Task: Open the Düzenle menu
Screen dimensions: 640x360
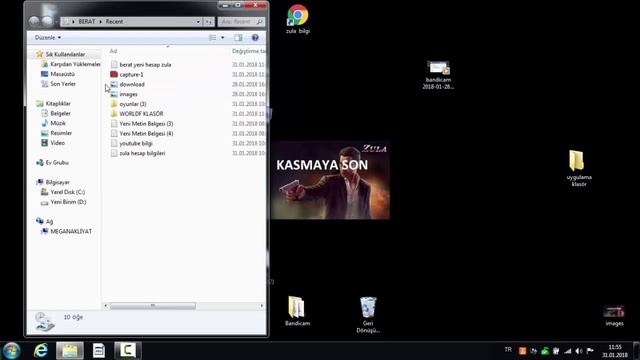Action: pyautogui.click(x=48, y=38)
